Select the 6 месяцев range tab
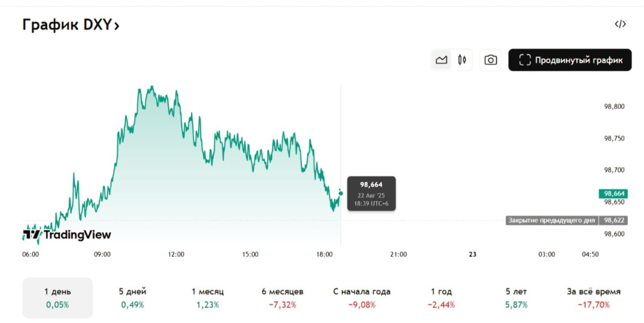This screenshot has width=644, height=323. pyautogui.click(x=282, y=298)
